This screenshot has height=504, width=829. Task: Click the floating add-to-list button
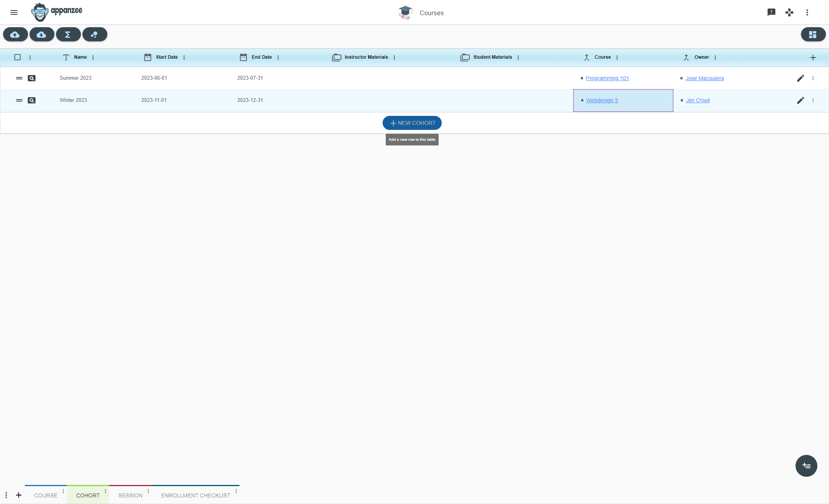click(x=806, y=466)
